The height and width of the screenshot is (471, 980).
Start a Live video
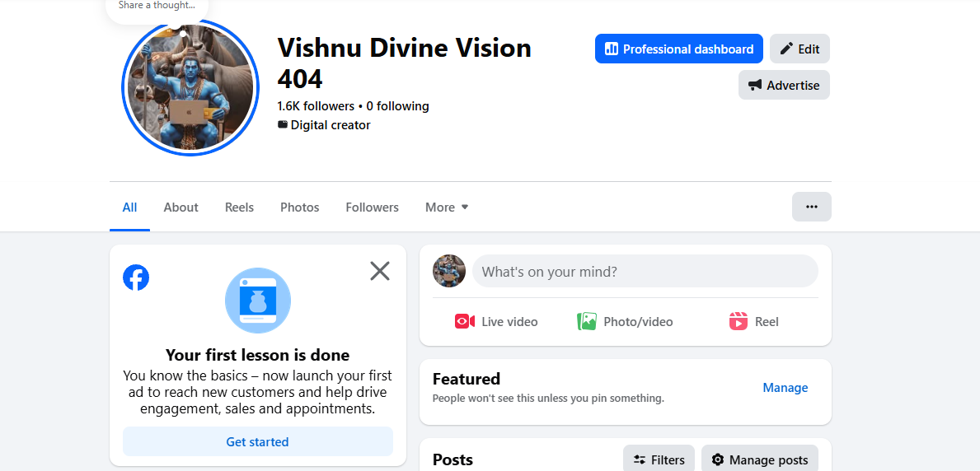[x=496, y=322]
